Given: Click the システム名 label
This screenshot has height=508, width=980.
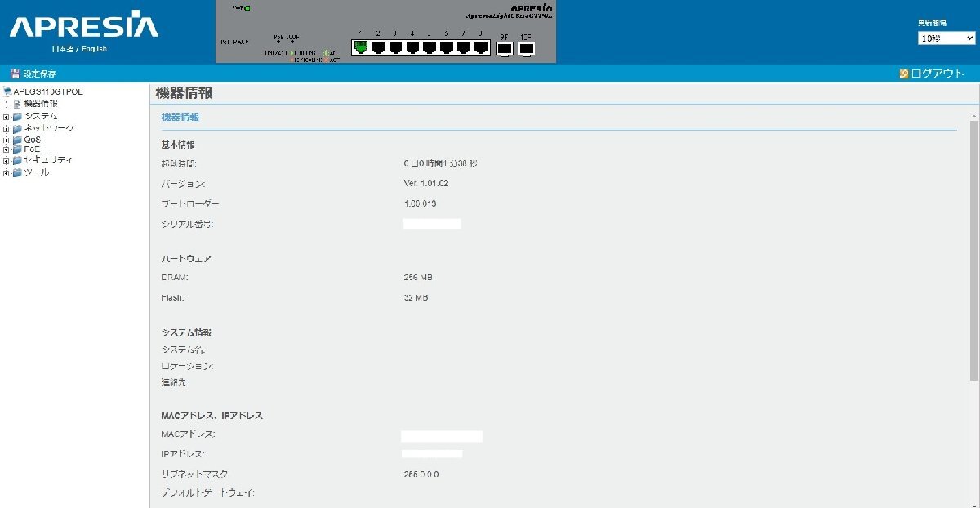Looking at the screenshot, I should coord(183,350).
